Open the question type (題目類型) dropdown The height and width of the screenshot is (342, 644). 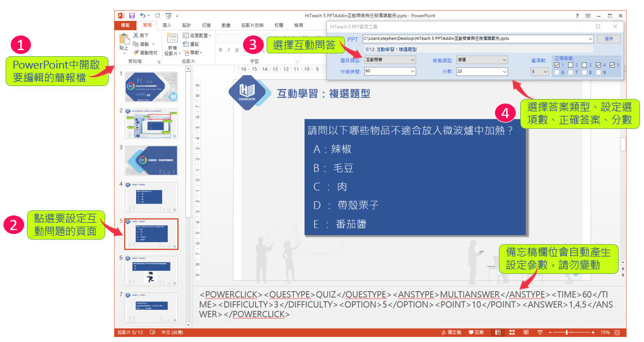390,60
